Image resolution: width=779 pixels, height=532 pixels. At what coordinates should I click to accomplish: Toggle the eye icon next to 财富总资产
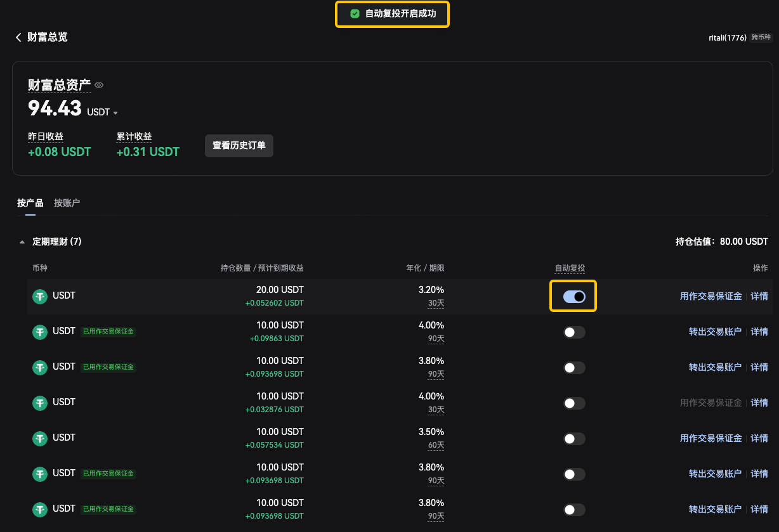[x=99, y=84]
